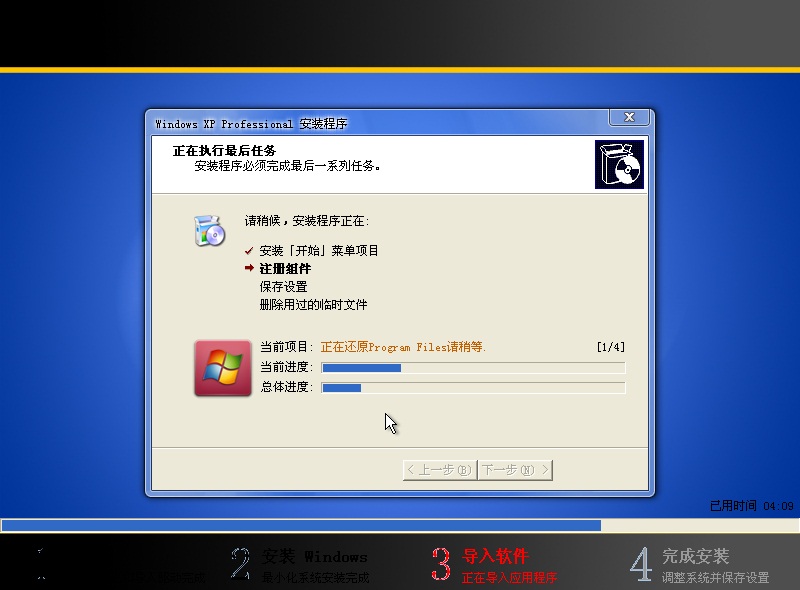Click the 安装程序必须完成最后一系列任务 subtitle
This screenshot has height=590, width=800.
point(287,166)
